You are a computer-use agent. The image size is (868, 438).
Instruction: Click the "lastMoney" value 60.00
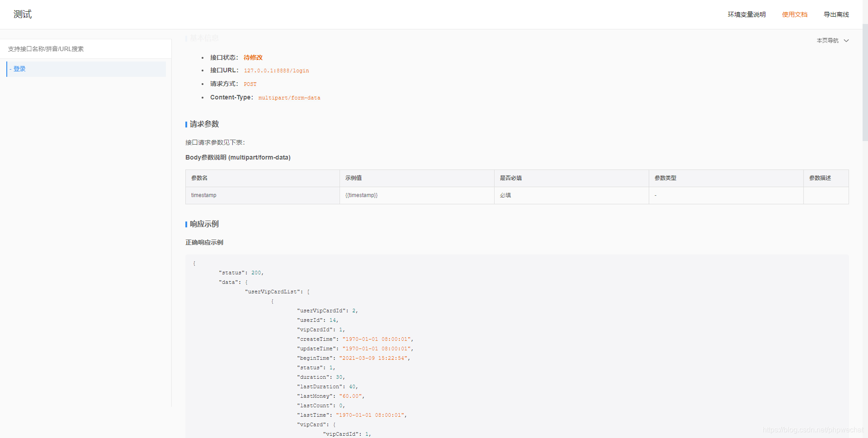pos(350,396)
